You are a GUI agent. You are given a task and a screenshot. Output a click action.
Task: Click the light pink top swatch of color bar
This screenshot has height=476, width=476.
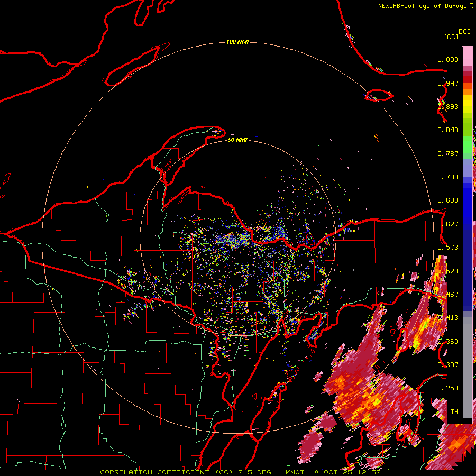tap(467, 56)
